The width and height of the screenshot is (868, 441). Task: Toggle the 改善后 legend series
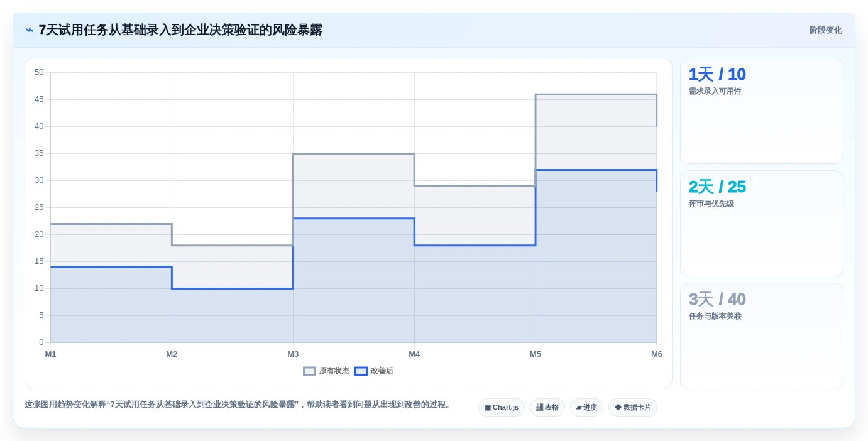coord(374,371)
